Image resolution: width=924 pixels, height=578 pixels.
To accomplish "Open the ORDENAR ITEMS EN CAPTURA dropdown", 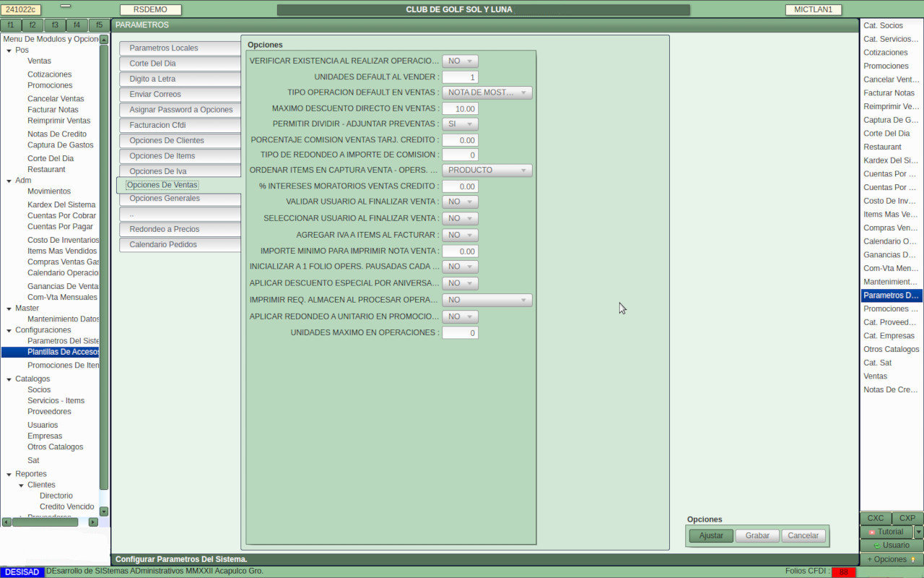I will click(x=487, y=171).
